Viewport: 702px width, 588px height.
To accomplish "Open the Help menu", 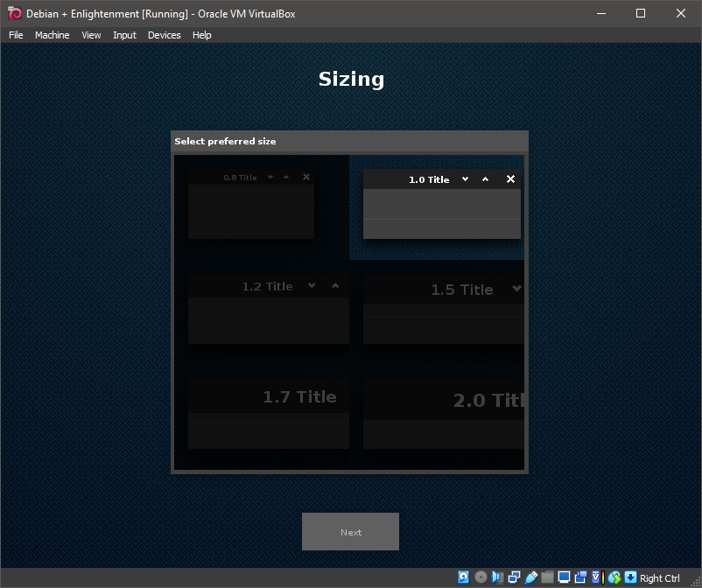I will (202, 35).
